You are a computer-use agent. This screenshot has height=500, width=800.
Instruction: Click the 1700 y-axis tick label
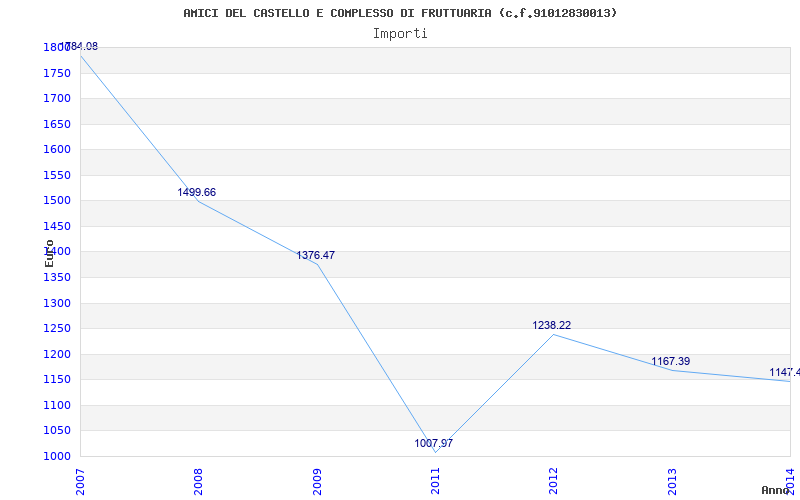[57, 98]
